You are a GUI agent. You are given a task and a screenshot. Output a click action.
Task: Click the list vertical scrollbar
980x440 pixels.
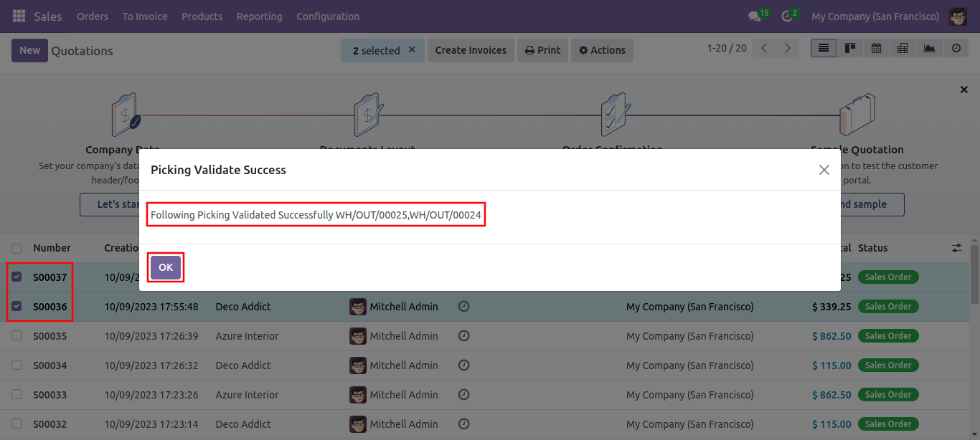click(x=974, y=274)
